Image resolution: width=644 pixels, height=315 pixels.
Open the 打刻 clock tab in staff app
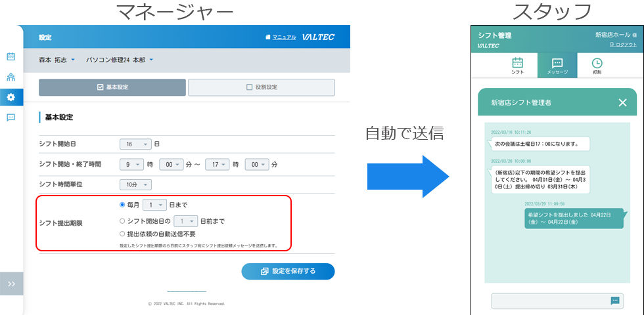597,66
